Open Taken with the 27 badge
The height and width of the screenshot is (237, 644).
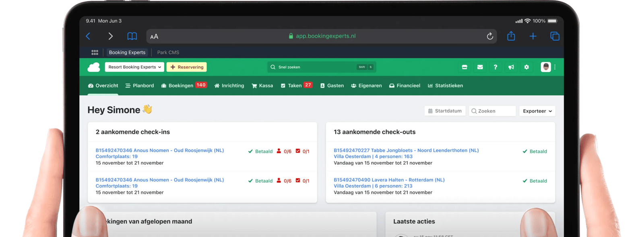coord(297,86)
